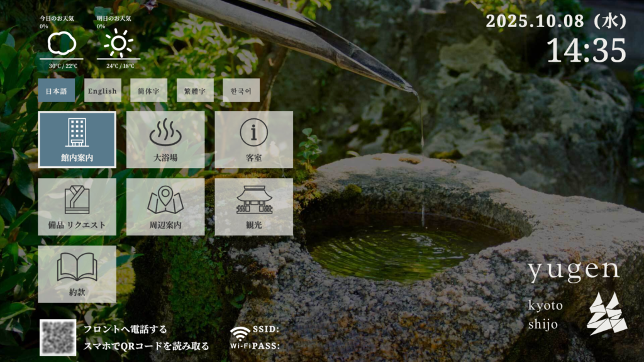Click the date 2025.10.08 (水)
Viewport: 644px width, 362px height.
pos(556,21)
